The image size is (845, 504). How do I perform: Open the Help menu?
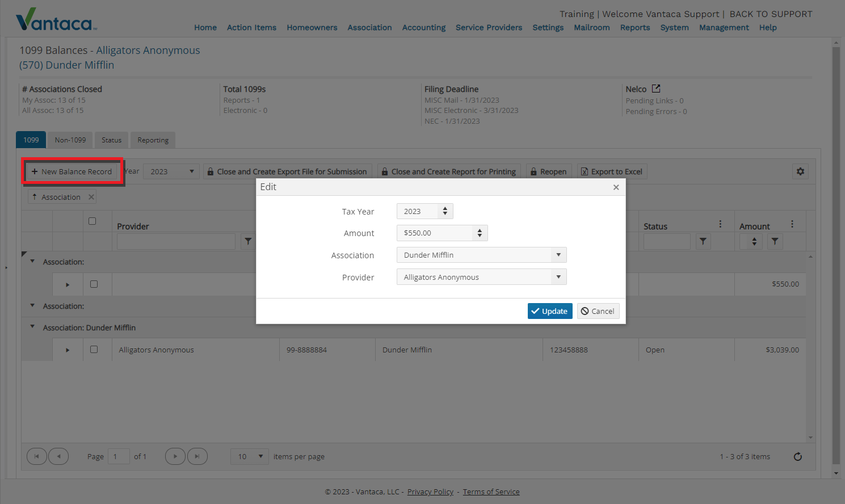[x=768, y=27]
